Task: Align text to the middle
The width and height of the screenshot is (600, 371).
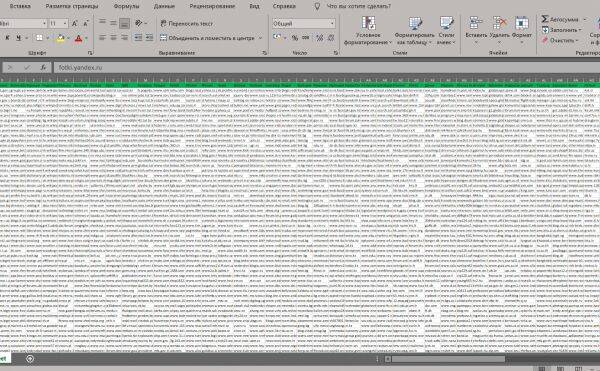Action: [x=113, y=23]
